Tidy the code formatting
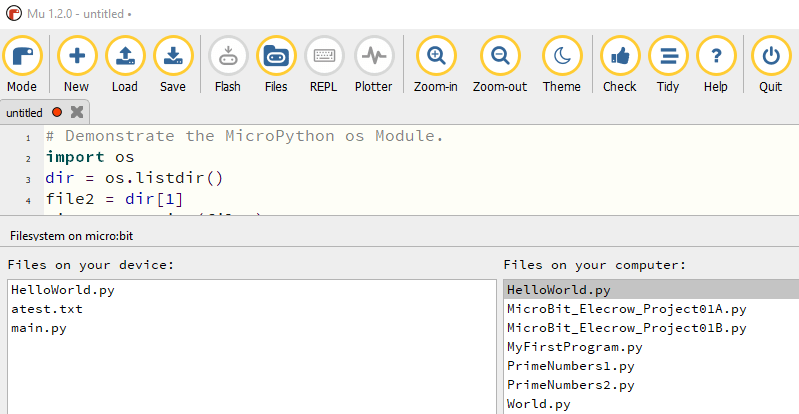Viewport: 799px width, 414px height. 668,64
